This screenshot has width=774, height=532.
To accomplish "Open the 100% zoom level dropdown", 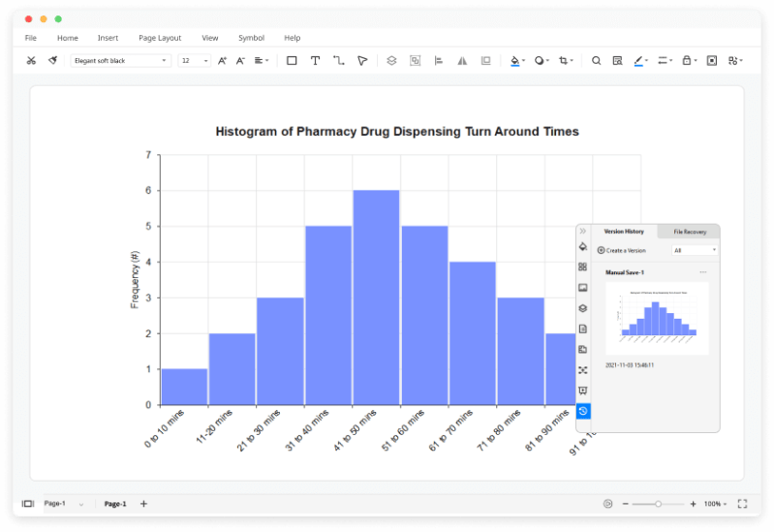I will coord(715,504).
